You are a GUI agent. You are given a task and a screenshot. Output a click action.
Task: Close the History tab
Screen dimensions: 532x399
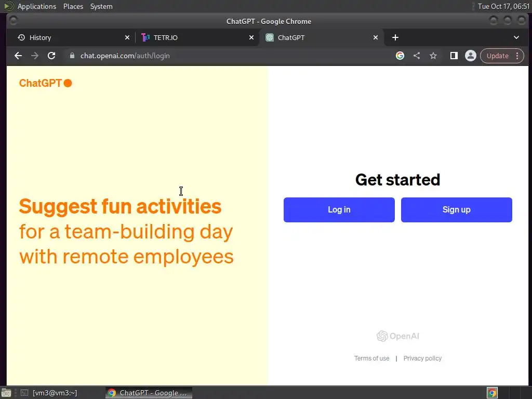point(127,37)
